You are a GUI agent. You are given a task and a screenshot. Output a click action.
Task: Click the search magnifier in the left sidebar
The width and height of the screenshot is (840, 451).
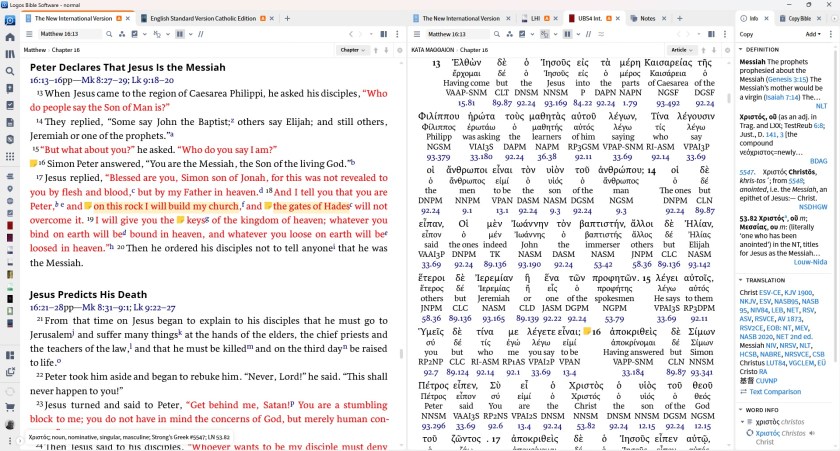pos(9,73)
